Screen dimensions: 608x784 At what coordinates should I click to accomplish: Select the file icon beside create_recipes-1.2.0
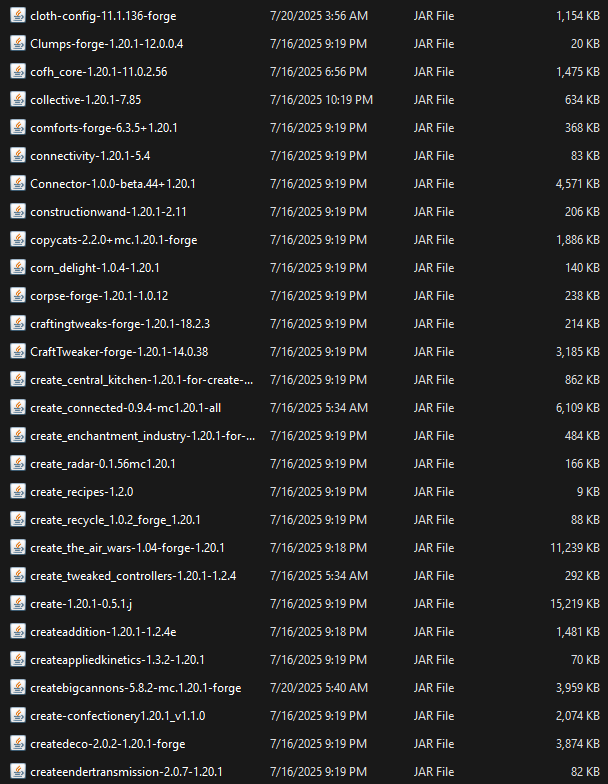coord(18,492)
